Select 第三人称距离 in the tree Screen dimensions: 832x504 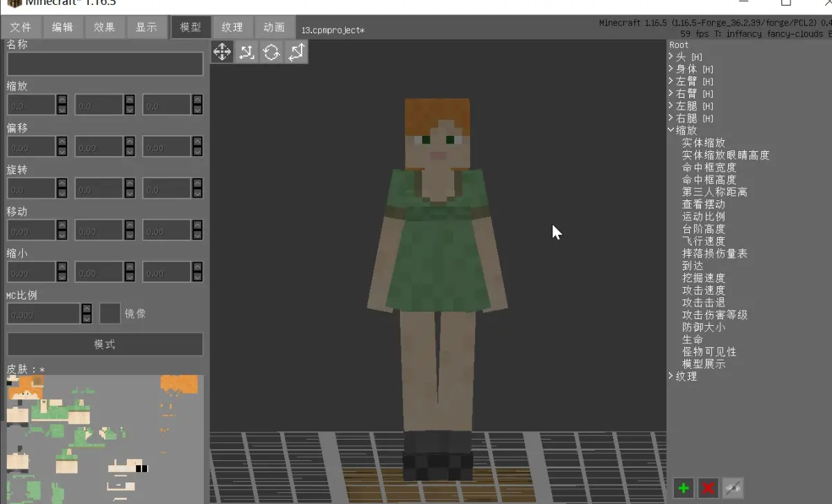tap(715, 192)
